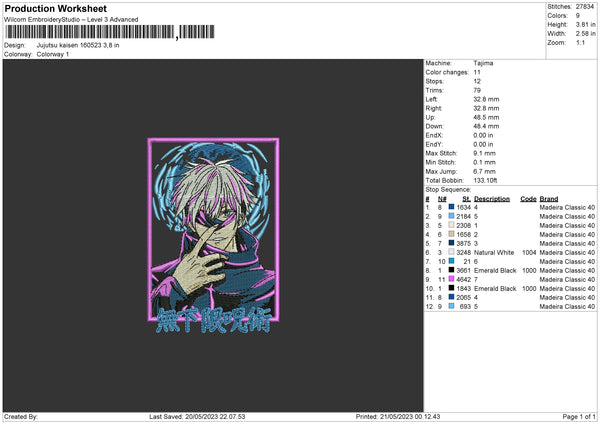Click the Min Stitch value 0.1 mm
600x424 pixels.
pyautogui.click(x=484, y=162)
